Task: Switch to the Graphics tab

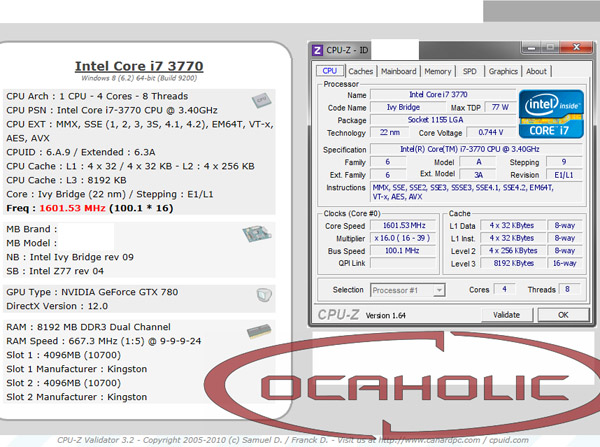Action: click(x=503, y=71)
